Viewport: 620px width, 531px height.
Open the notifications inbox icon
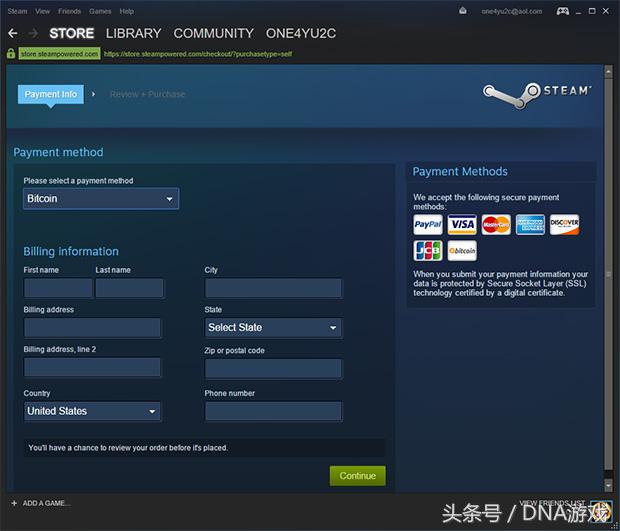pyautogui.click(x=463, y=11)
